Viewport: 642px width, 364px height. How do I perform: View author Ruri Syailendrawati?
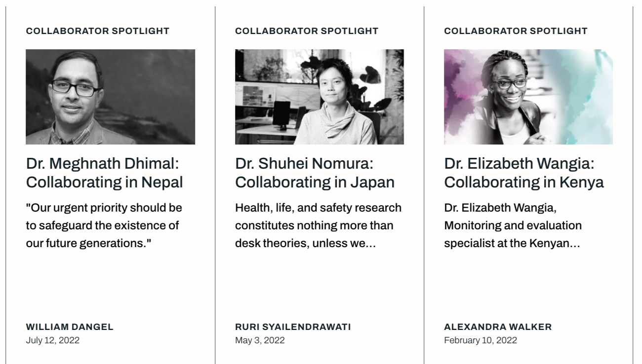point(293,327)
